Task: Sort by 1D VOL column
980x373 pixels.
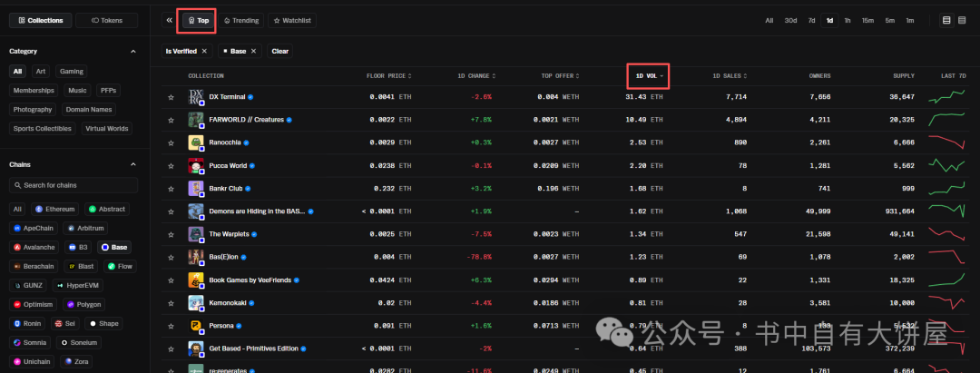Action: pos(649,75)
